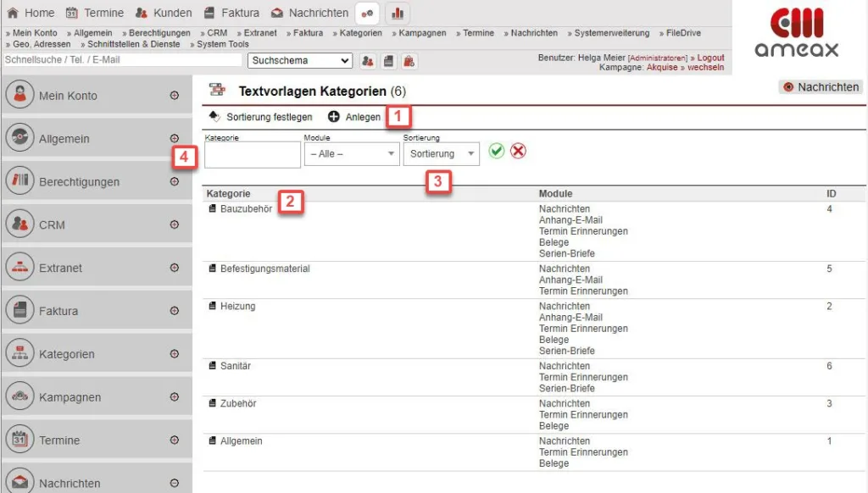Click the gear settings icon in the toolbar
This screenshot has width=868, height=493.
pos(366,14)
